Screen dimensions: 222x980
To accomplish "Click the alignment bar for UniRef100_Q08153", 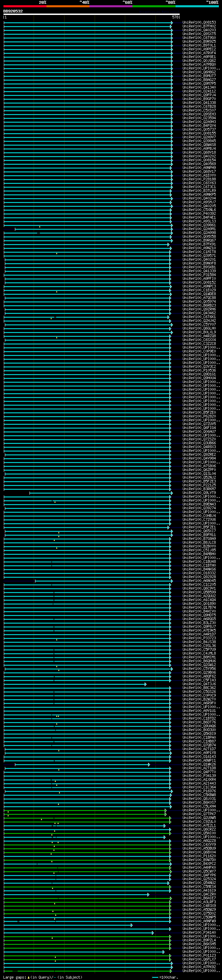I will pos(88,23).
